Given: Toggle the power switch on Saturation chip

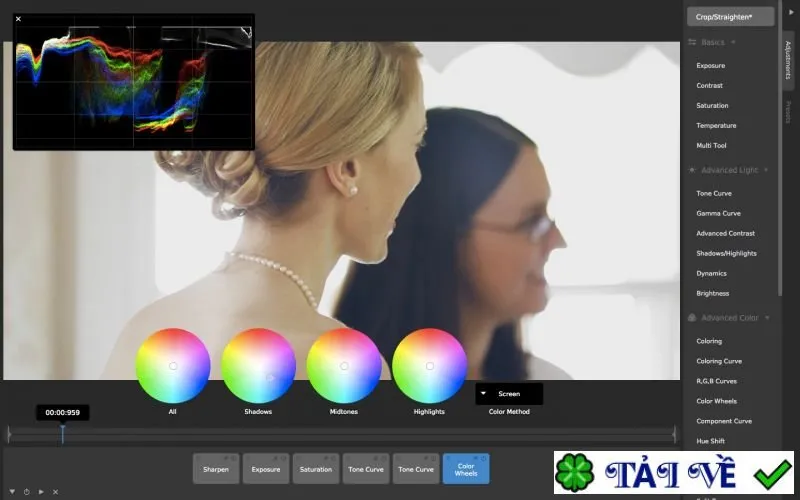Looking at the screenshot, I should point(334,458).
